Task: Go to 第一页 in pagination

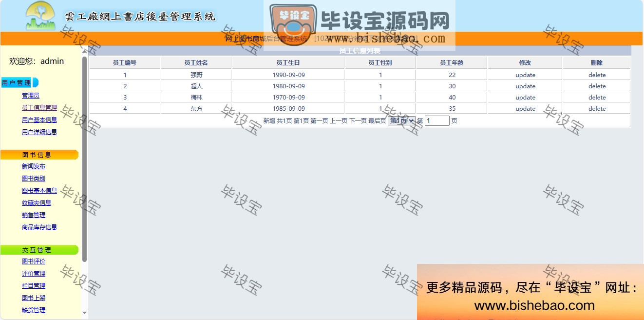Action: click(x=319, y=121)
